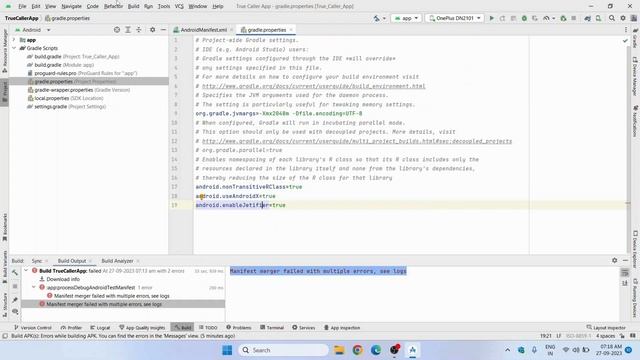Open the Terminal tool window
The image size is (640, 360).
coord(272,327)
